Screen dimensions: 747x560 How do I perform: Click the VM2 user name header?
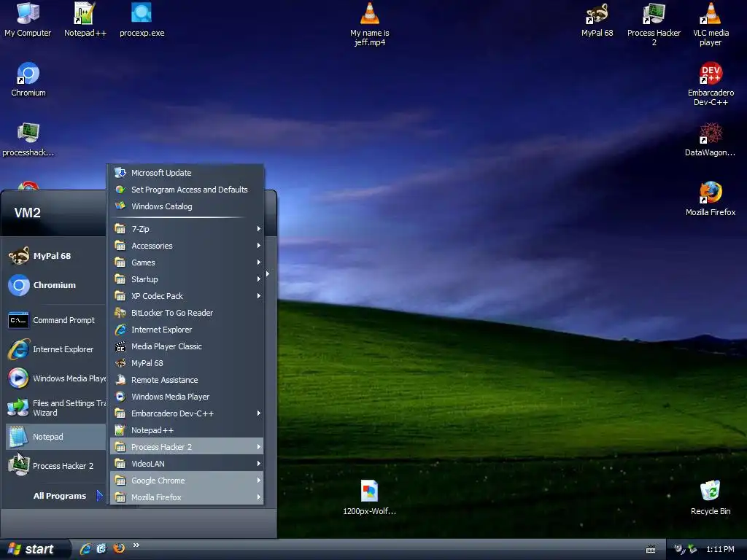[x=27, y=212]
